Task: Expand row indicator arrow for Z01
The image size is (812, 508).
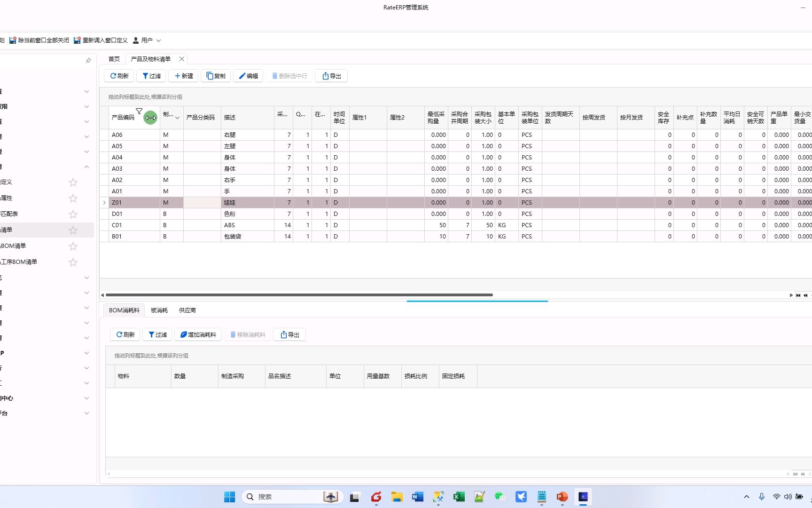Action: [x=104, y=203]
